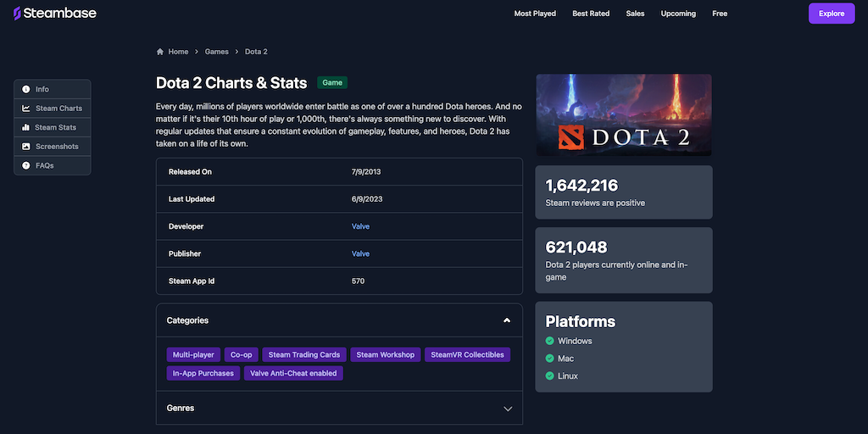Open the Valve developer link
This screenshot has width=868, height=434.
point(360,226)
